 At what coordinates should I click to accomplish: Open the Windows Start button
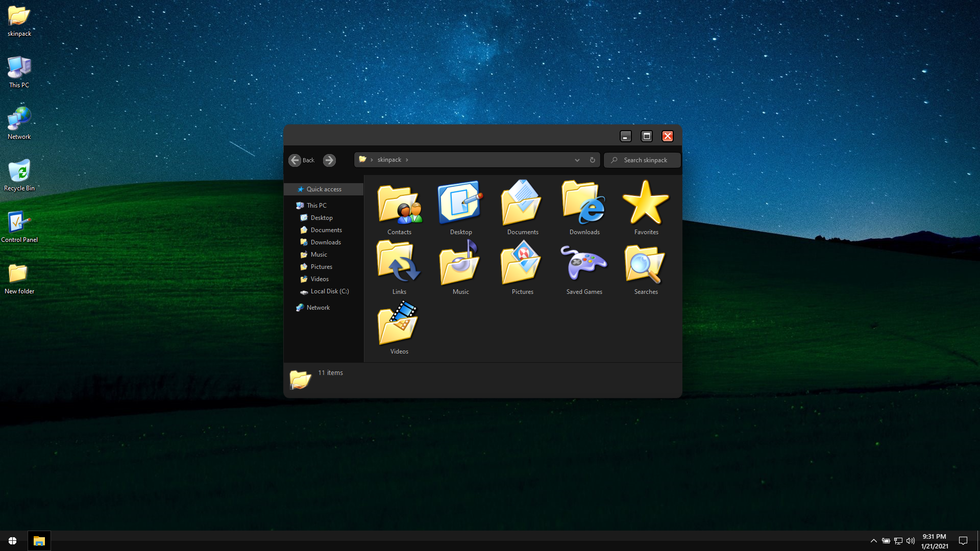pyautogui.click(x=13, y=541)
